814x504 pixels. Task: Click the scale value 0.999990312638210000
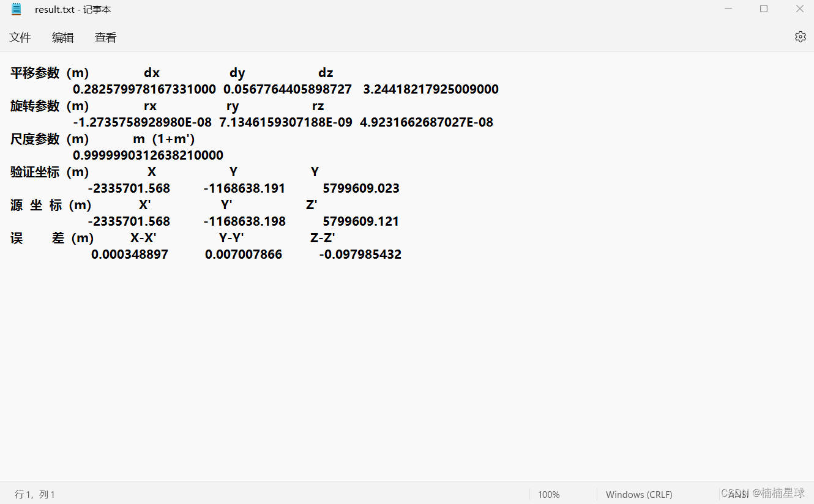(x=148, y=155)
